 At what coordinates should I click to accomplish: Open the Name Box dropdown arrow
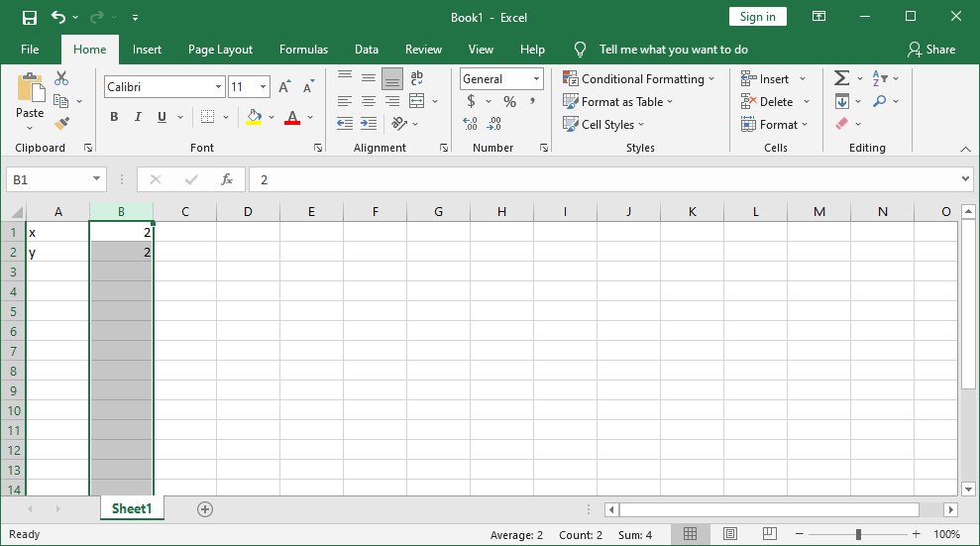[96, 179]
